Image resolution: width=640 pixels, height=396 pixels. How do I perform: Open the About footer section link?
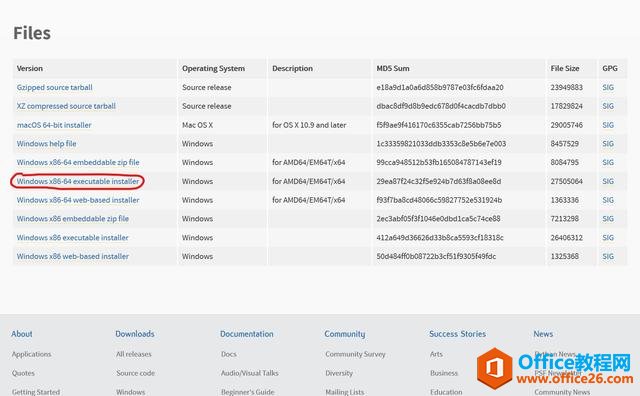click(x=22, y=334)
